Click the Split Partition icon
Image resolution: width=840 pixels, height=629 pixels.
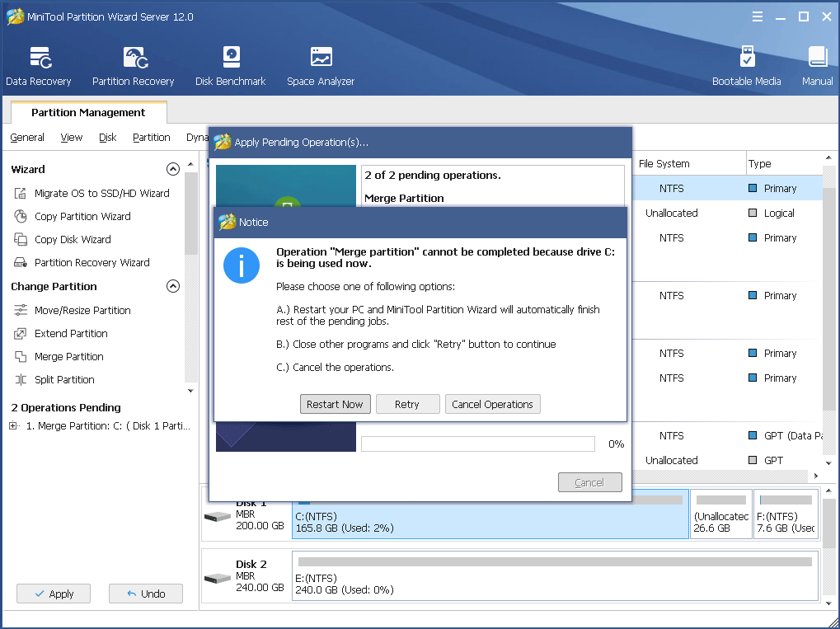coord(21,379)
